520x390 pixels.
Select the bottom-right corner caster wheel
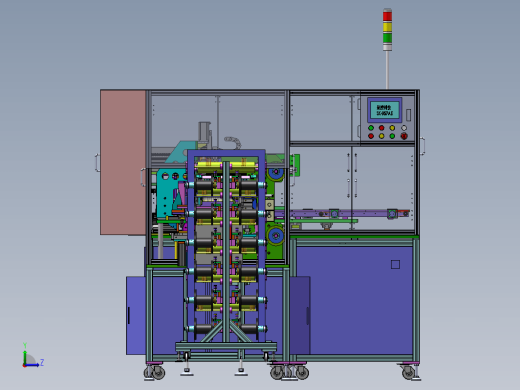coord(408,372)
